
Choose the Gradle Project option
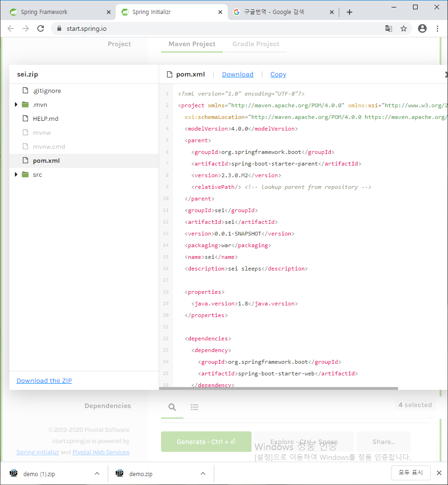pos(256,44)
